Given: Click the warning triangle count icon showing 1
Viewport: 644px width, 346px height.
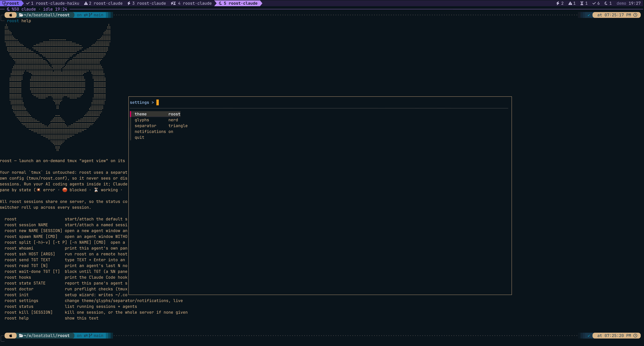Looking at the screenshot, I should pos(570,3).
